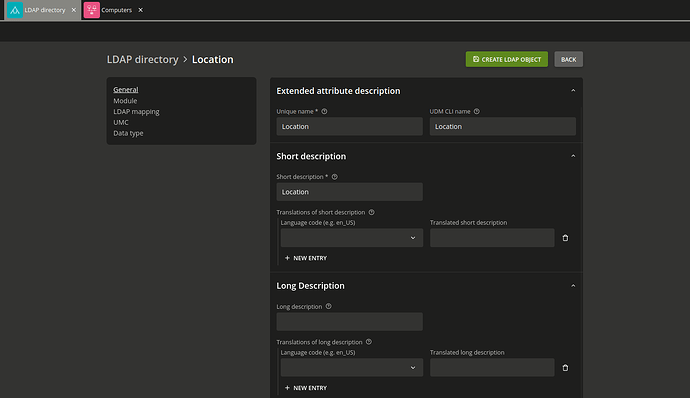Click the Short description section heading
690x398 pixels.
[x=311, y=156]
